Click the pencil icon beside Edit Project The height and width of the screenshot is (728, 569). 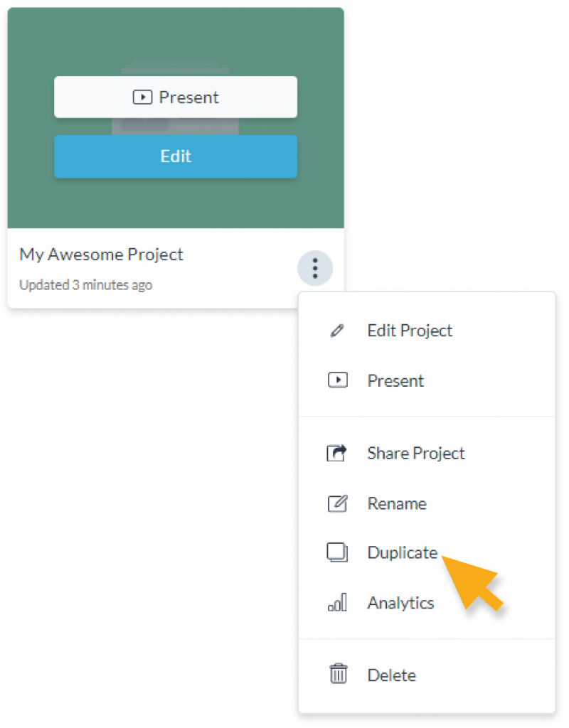click(x=338, y=330)
